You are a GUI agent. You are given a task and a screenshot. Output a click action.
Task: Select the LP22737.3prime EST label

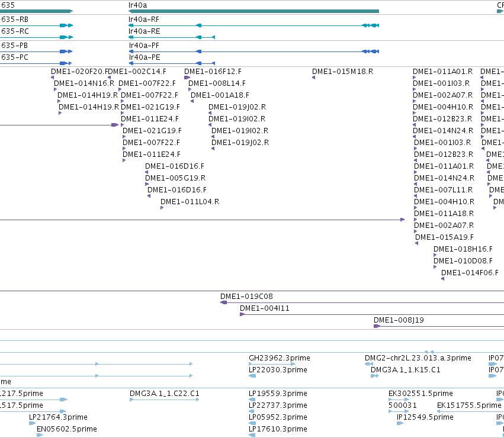tap(278, 405)
